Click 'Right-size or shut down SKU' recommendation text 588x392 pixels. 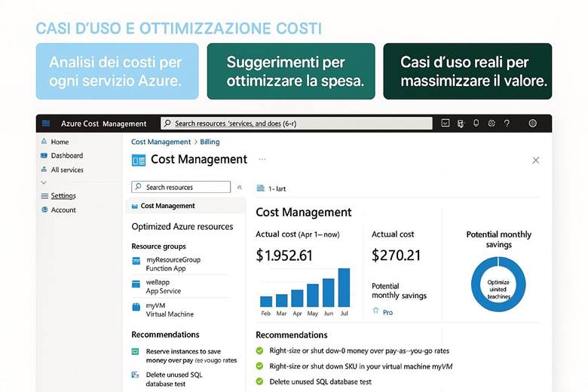point(361,366)
